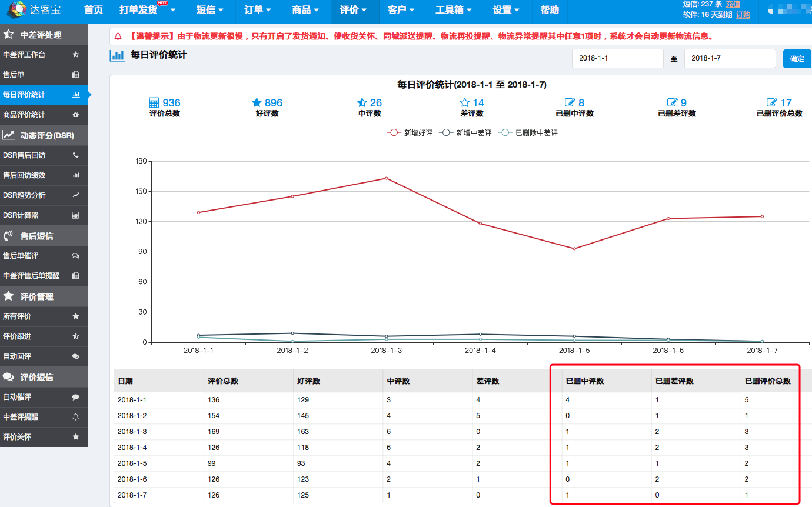812x507 pixels.
Task: Click the edit icon above 已删中评数
Action: coord(570,103)
